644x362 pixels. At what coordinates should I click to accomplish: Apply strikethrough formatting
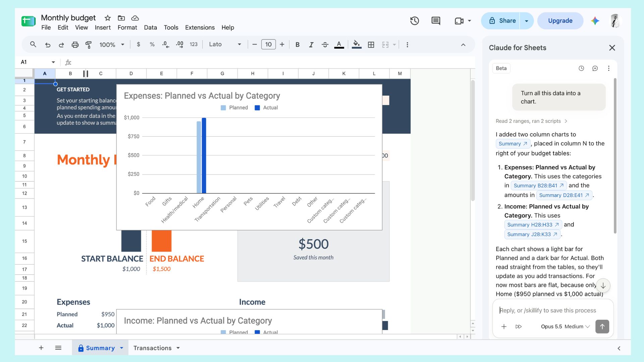(325, 45)
